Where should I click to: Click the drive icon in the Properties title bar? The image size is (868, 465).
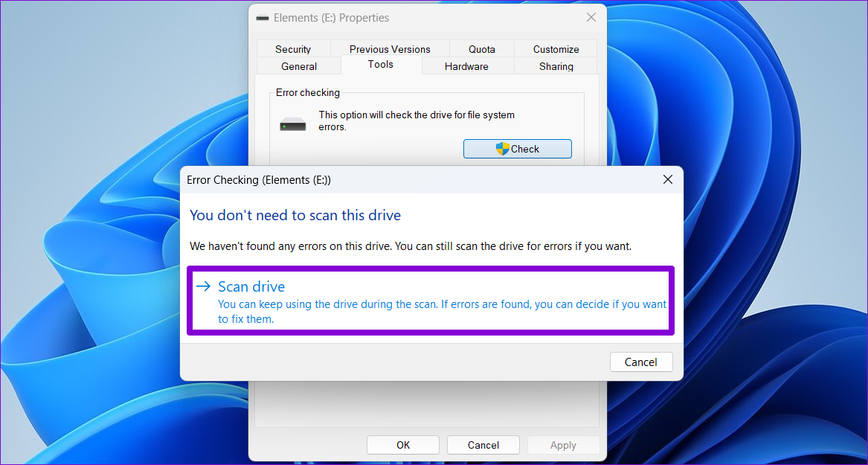[x=263, y=17]
